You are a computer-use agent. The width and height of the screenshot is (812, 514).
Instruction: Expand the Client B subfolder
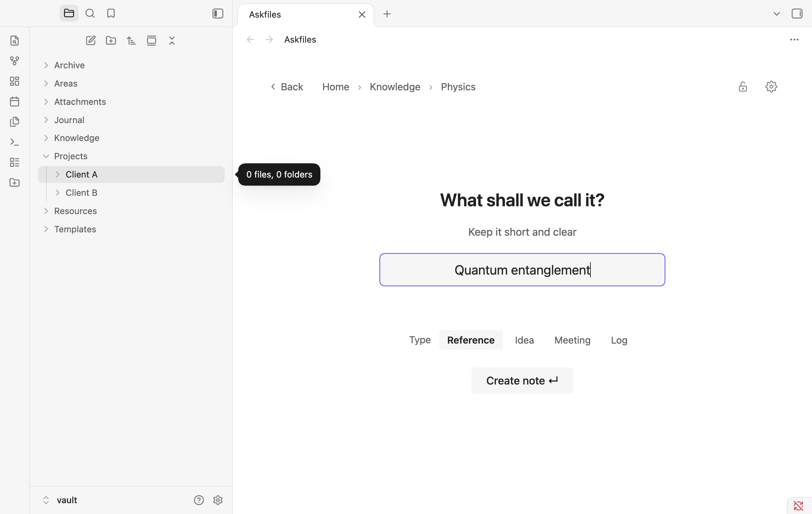click(58, 193)
